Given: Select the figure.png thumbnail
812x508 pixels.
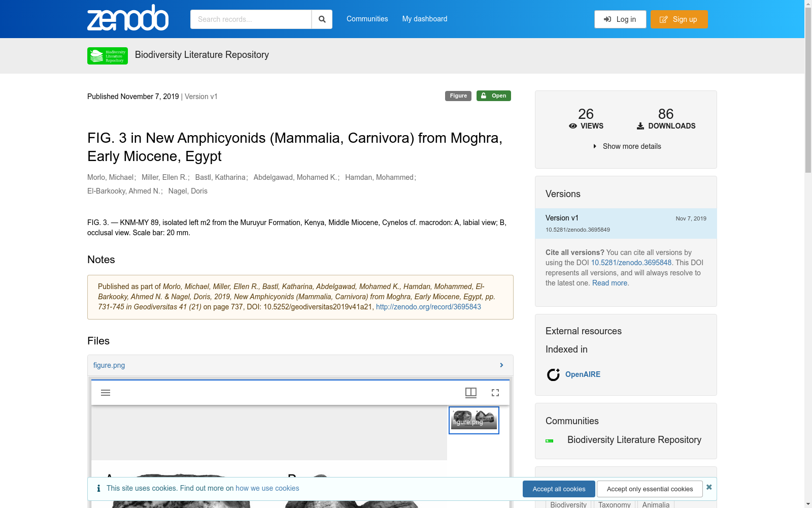Looking at the screenshot, I should coord(474,420).
